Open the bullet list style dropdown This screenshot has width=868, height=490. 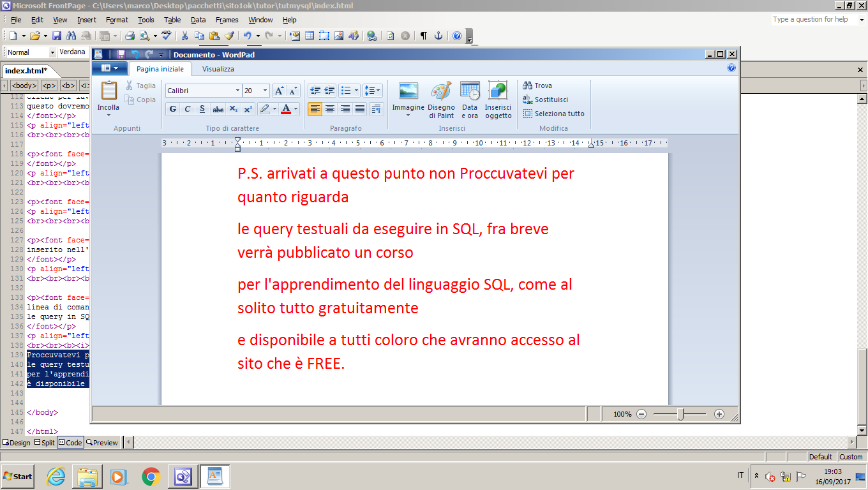click(356, 91)
